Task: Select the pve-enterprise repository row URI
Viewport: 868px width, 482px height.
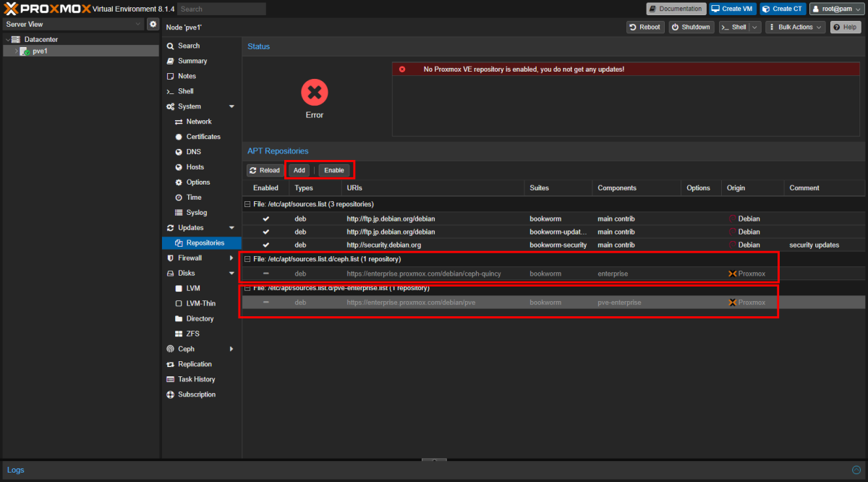Action: (x=411, y=303)
